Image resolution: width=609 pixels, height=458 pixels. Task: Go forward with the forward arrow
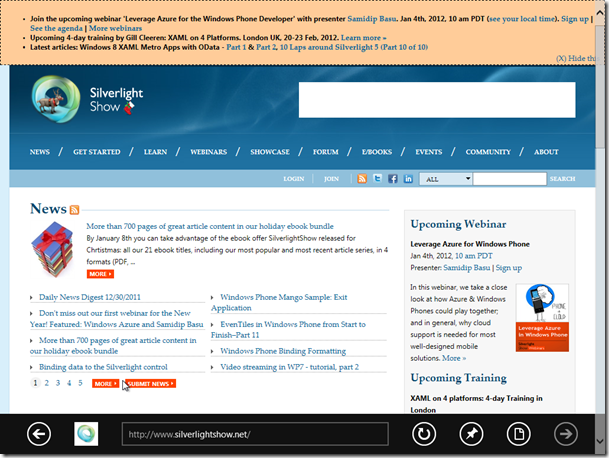(566, 434)
